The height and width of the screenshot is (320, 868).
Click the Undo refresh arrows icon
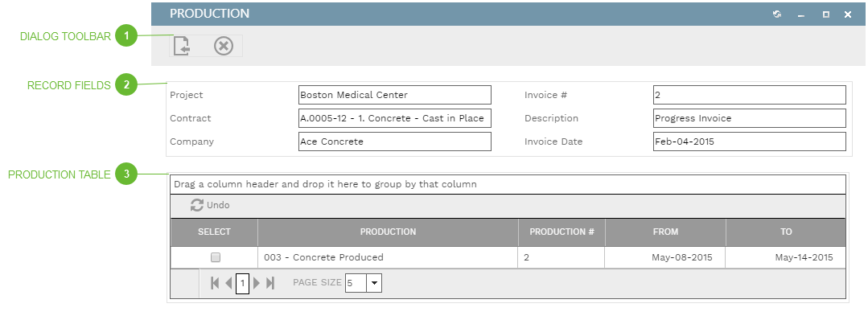(x=196, y=205)
